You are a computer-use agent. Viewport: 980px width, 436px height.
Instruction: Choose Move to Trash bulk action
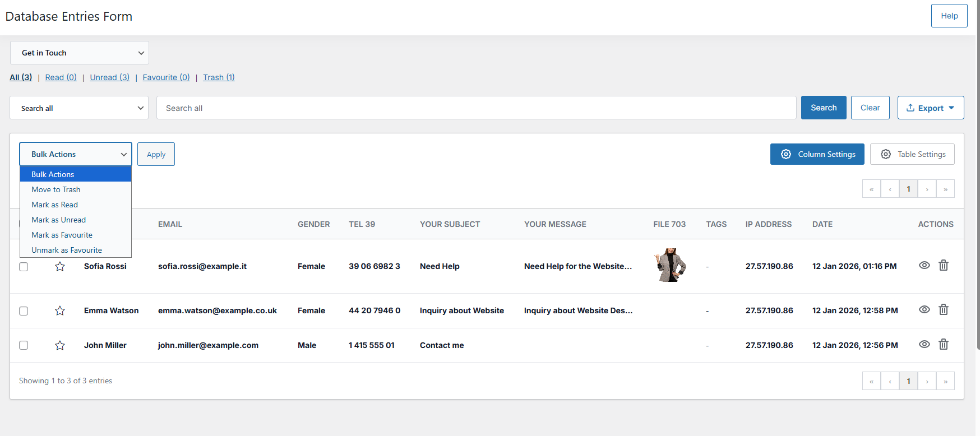pyautogui.click(x=56, y=189)
